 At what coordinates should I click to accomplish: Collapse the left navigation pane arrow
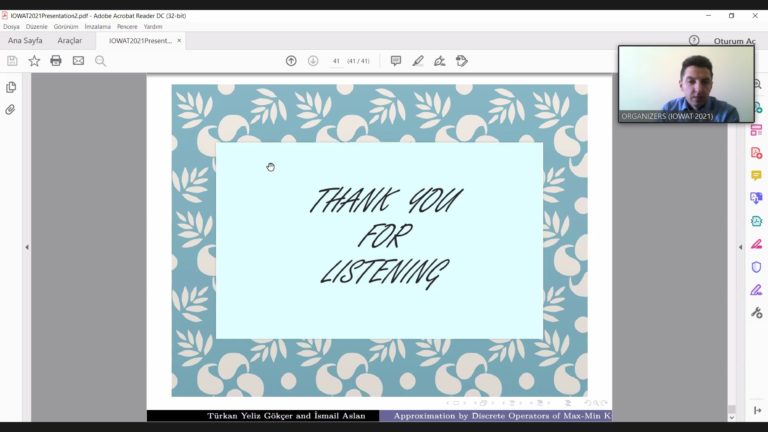(x=27, y=247)
